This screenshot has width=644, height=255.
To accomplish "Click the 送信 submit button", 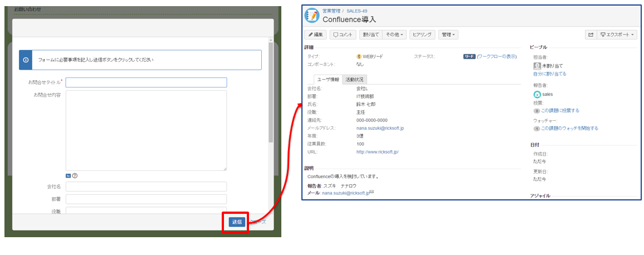I will point(237,222).
